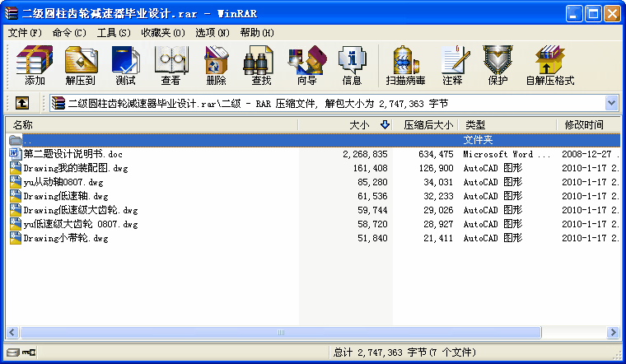This screenshot has height=364, width=626.
Task: Click the date 2008-12-27
Action: [x=586, y=154]
